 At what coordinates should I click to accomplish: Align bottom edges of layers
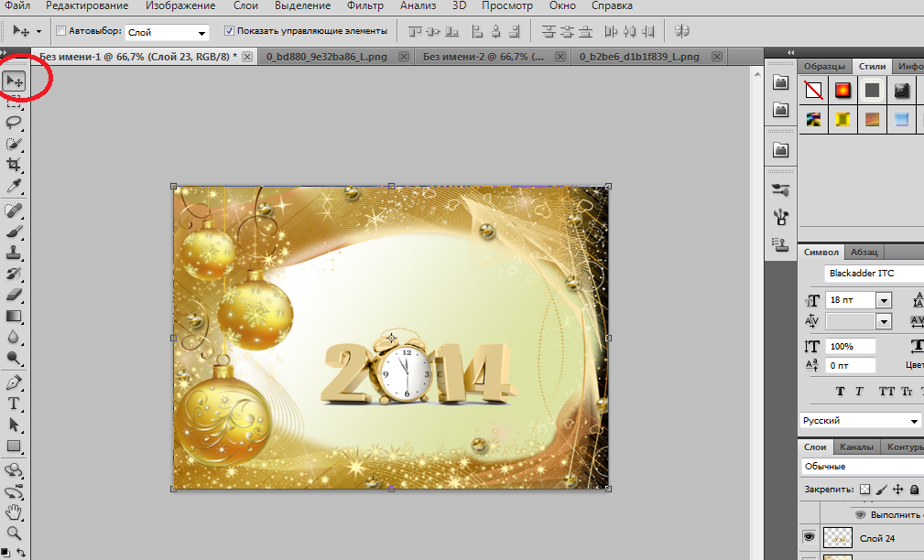452,31
